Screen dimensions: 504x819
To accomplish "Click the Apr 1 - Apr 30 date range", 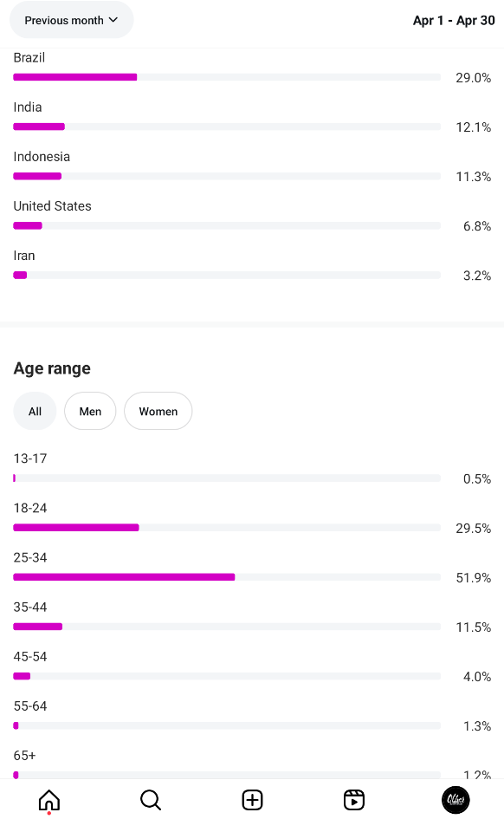I will [x=454, y=21].
